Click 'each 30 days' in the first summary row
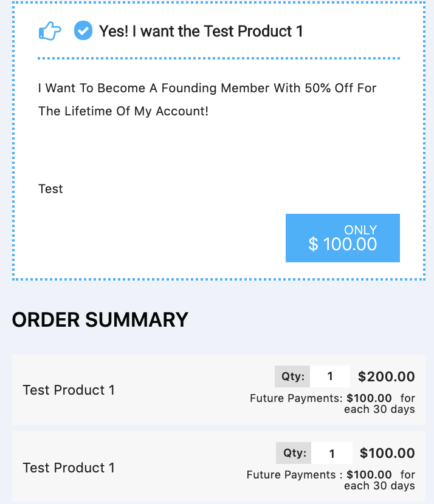This screenshot has height=504, width=434. pyautogui.click(x=379, y=409)
